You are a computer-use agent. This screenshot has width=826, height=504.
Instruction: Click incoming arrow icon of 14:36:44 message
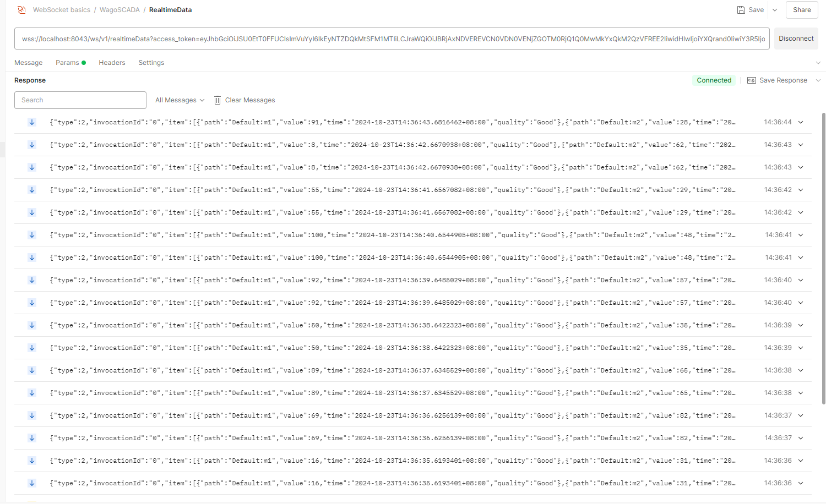[32, 122]
